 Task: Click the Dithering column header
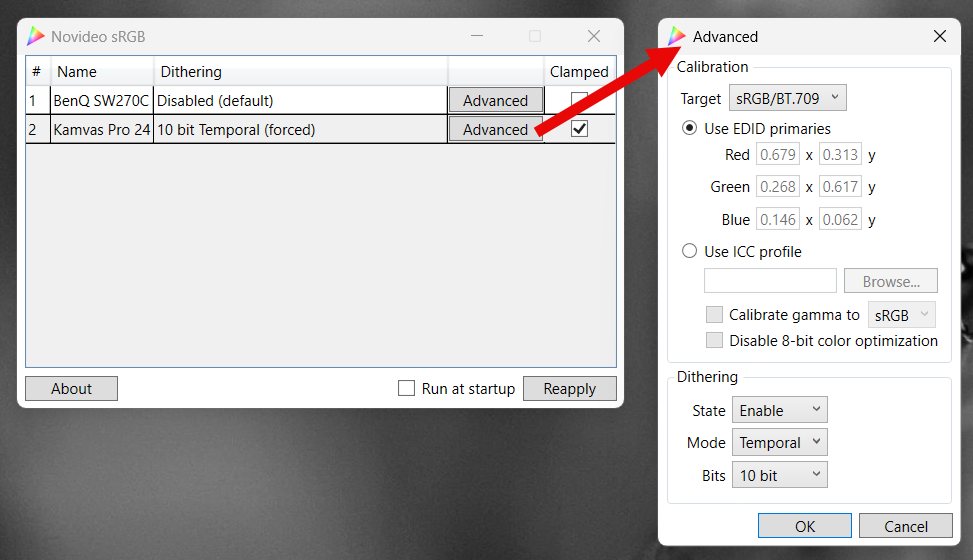[x=301, y=71]
